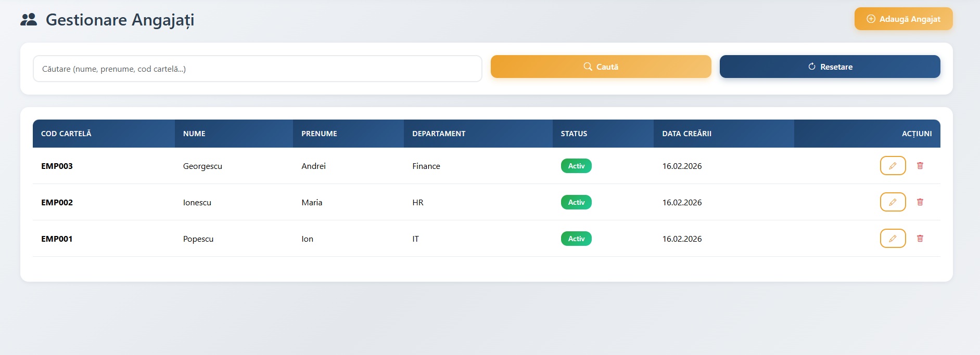Remove EMP001 with the trash icon
Screen dimensions: 980x355
[920, 239]
